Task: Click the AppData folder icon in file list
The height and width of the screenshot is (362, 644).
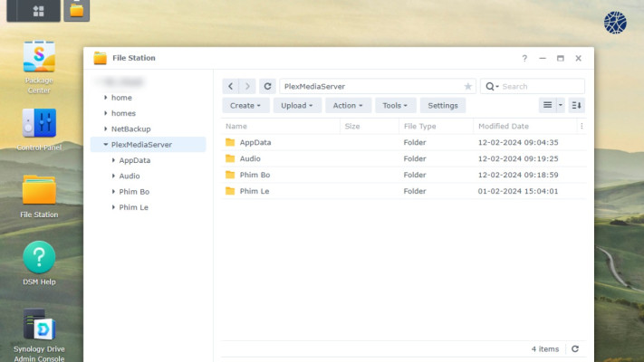Action: point(230,142)
